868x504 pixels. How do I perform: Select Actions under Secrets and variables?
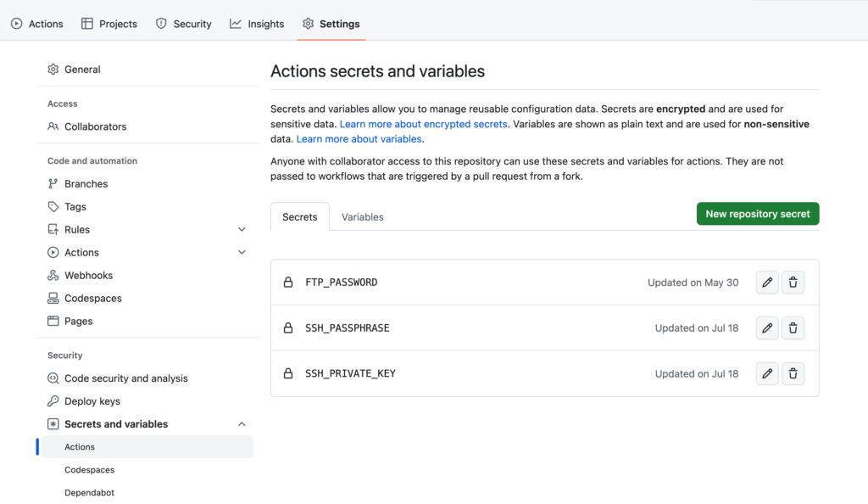(147, 447)
